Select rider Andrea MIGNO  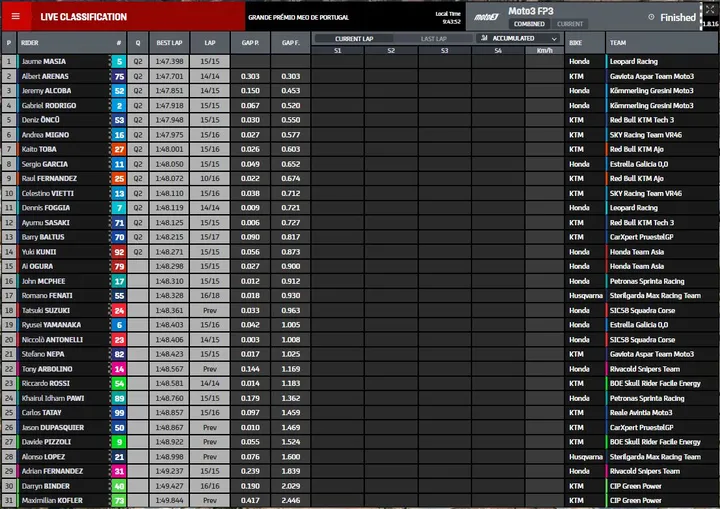coord(45,135)
